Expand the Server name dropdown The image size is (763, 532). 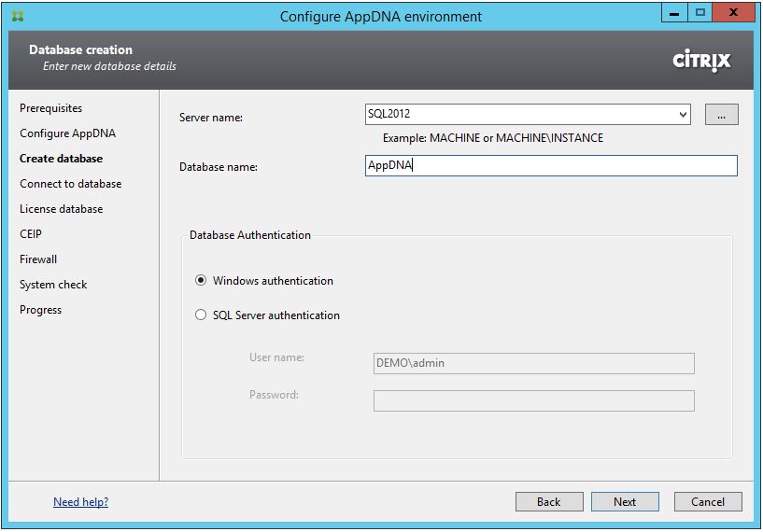click(684, 115)
